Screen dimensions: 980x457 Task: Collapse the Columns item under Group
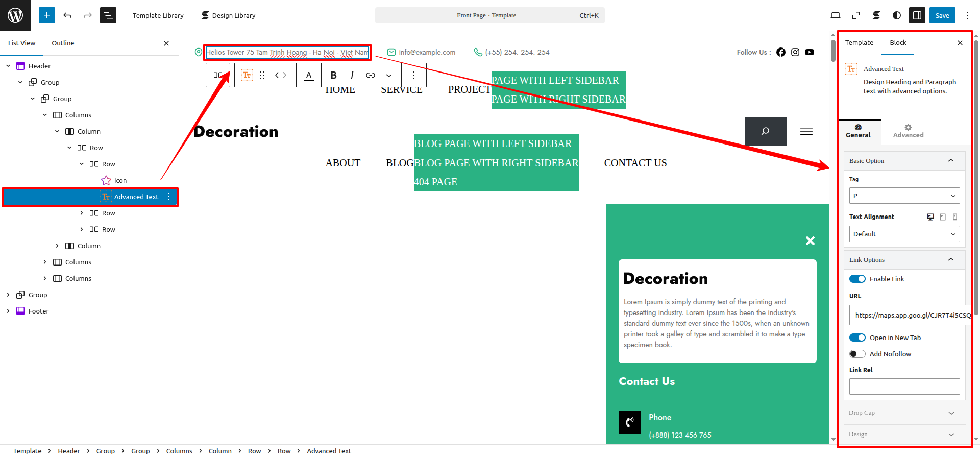click(45, 115)
